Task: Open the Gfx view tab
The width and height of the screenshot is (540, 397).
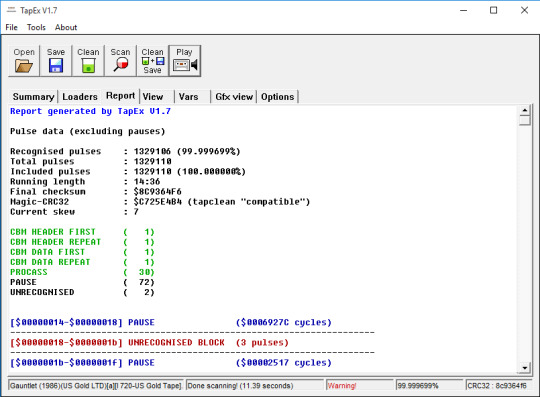Action: 234,97
